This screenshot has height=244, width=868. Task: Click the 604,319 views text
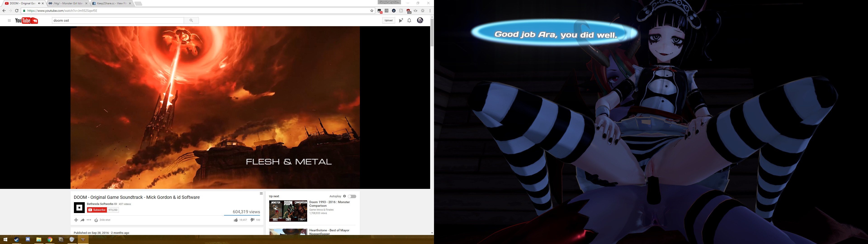(246, 212)
